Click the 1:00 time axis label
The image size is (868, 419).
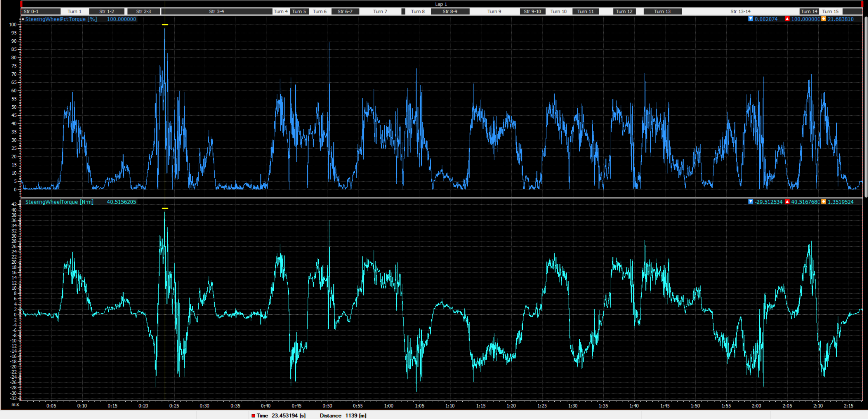coord(389,405)
